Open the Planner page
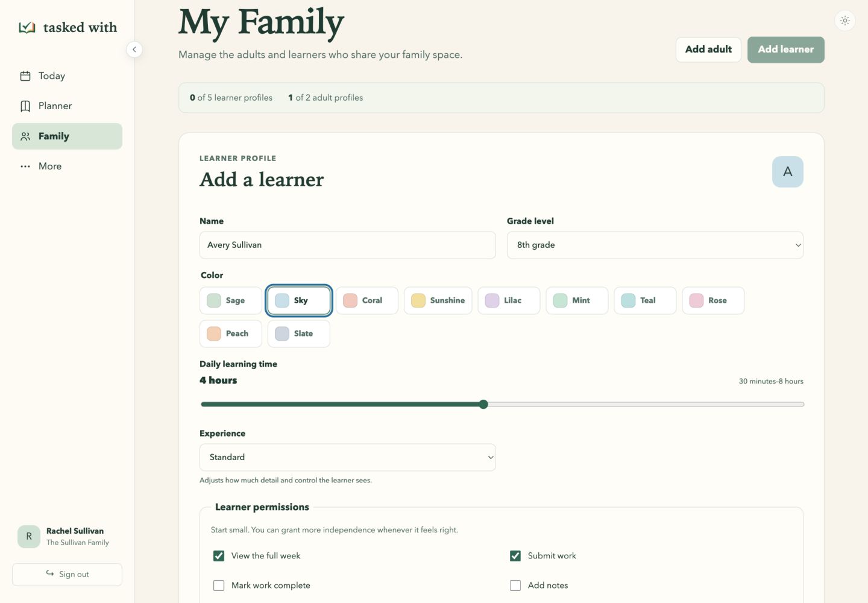This screenshot has height=603, width=868. [x=67, y=106]
